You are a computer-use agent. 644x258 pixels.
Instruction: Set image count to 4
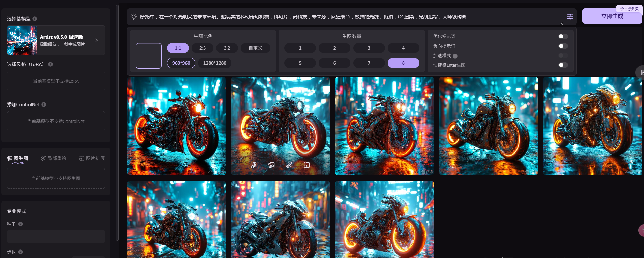click(403, 48)
